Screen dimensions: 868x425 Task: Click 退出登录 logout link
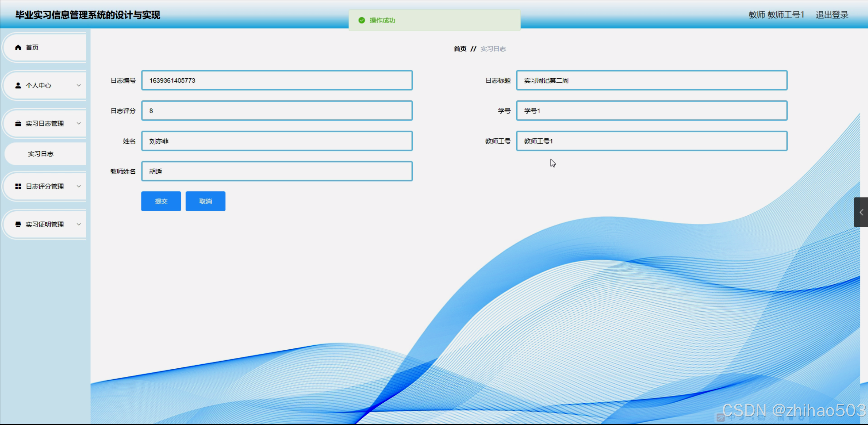point(832,15)
